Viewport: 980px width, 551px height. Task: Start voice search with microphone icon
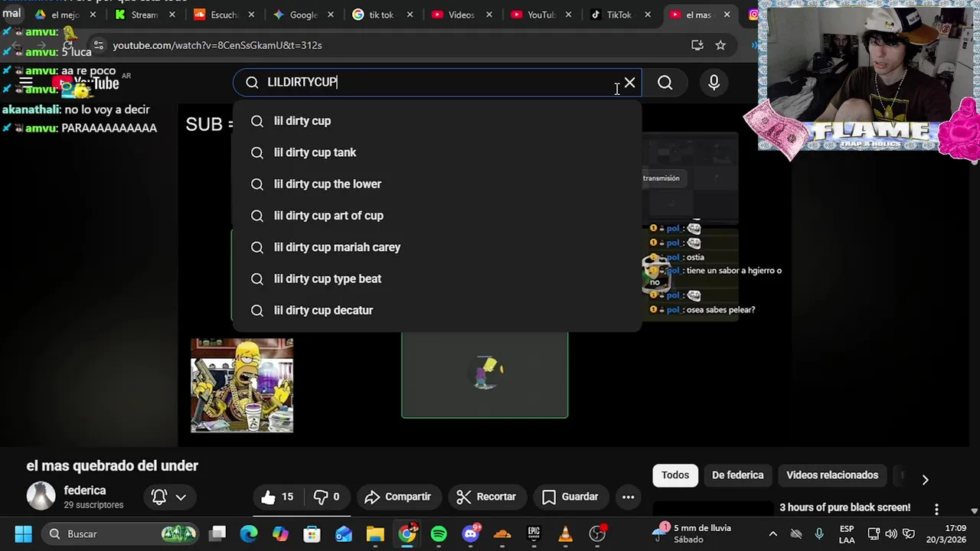(x=714, y=83)
